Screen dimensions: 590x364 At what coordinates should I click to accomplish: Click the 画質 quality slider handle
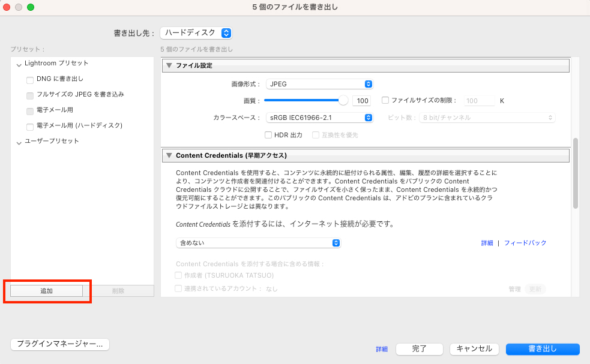point(343,100)
